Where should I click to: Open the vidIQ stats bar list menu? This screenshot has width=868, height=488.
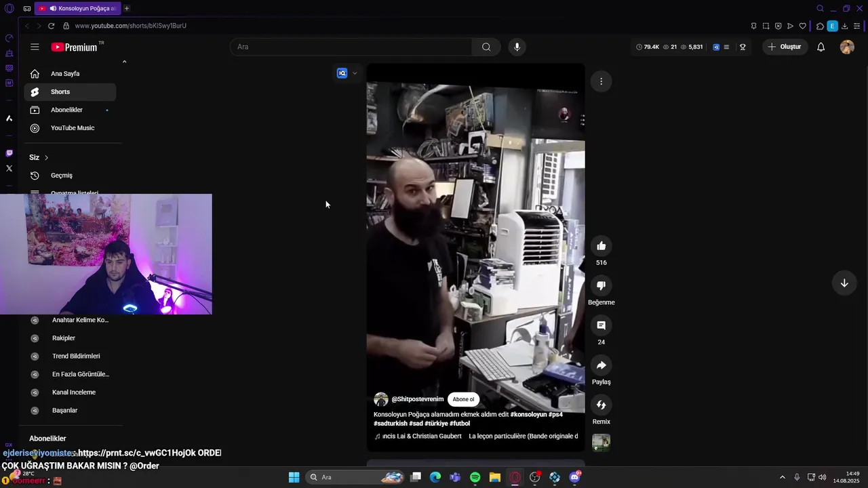(x=726, y=47)
